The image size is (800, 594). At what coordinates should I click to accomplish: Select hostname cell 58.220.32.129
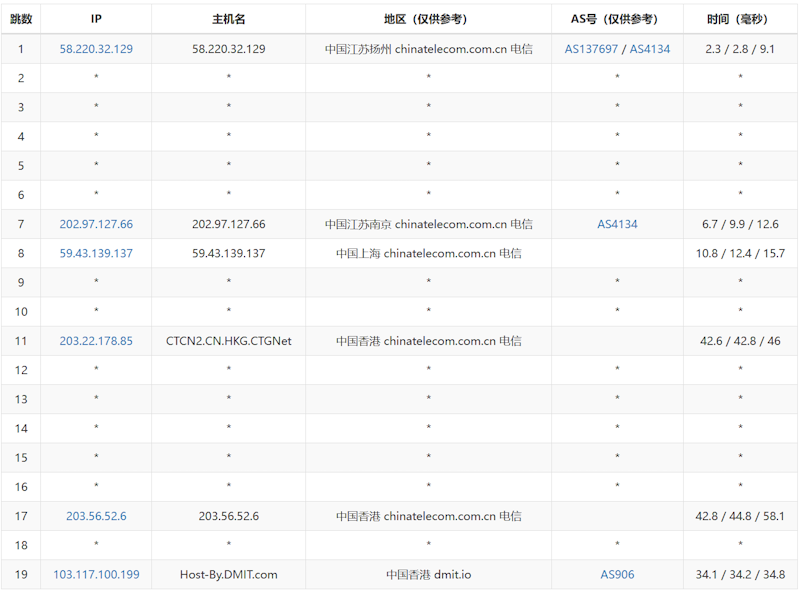229,49
